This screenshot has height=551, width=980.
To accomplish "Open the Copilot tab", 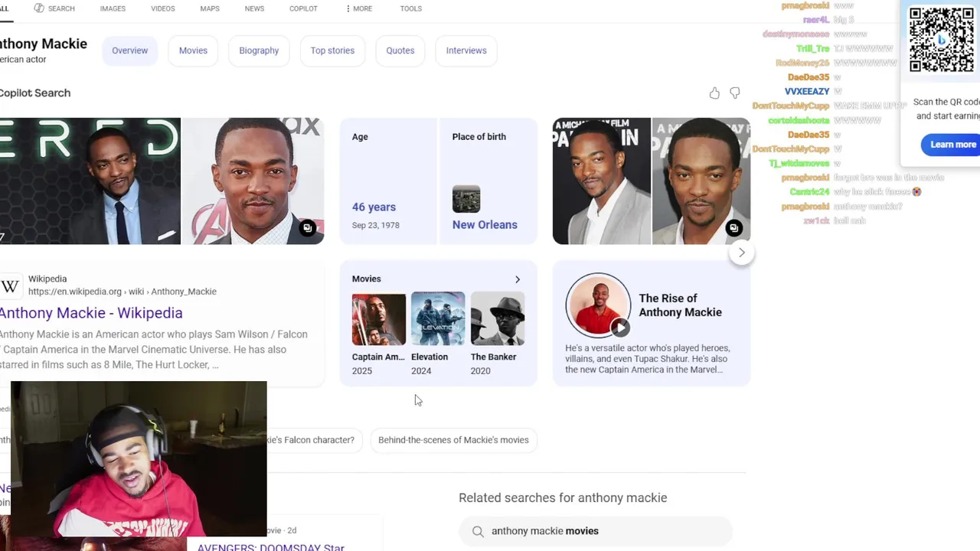I will pos(303,8).
